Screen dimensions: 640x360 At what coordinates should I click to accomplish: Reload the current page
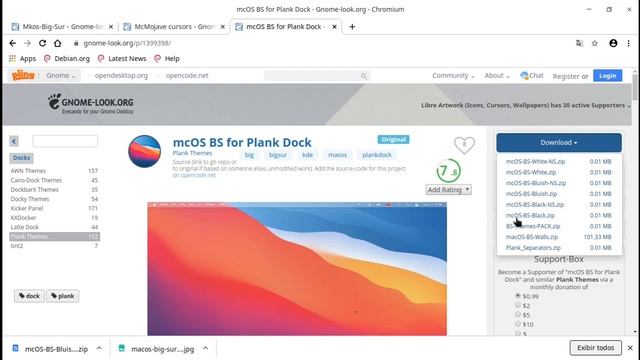42,43
